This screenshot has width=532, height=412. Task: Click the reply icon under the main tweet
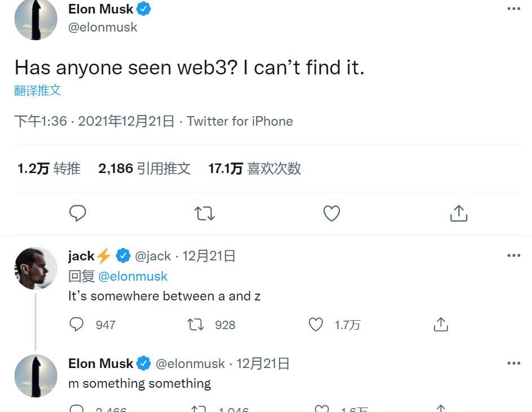[78, 213]
